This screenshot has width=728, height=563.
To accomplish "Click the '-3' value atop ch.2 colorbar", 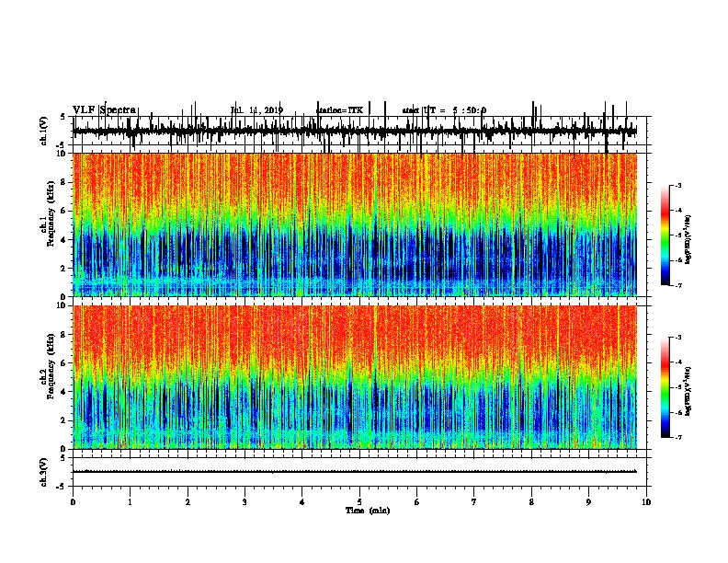I will pyautogui.click(x=678, y=338).
